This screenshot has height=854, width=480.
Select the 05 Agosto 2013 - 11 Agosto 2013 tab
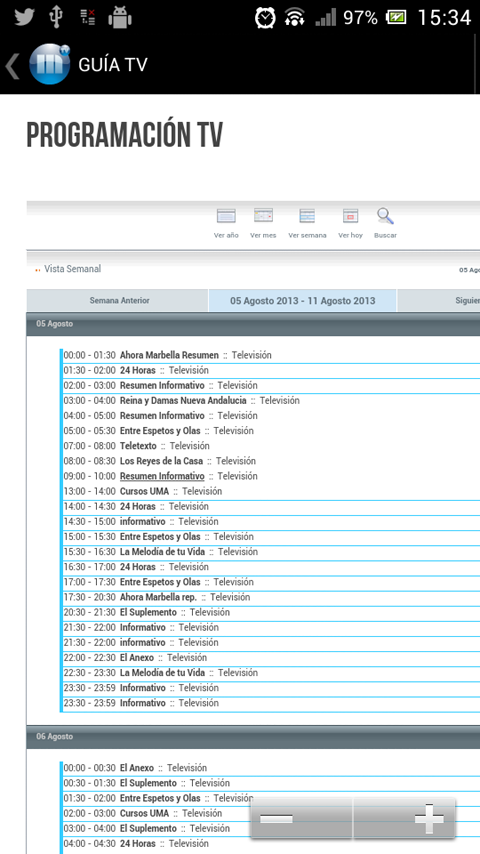tap(302, 301)
